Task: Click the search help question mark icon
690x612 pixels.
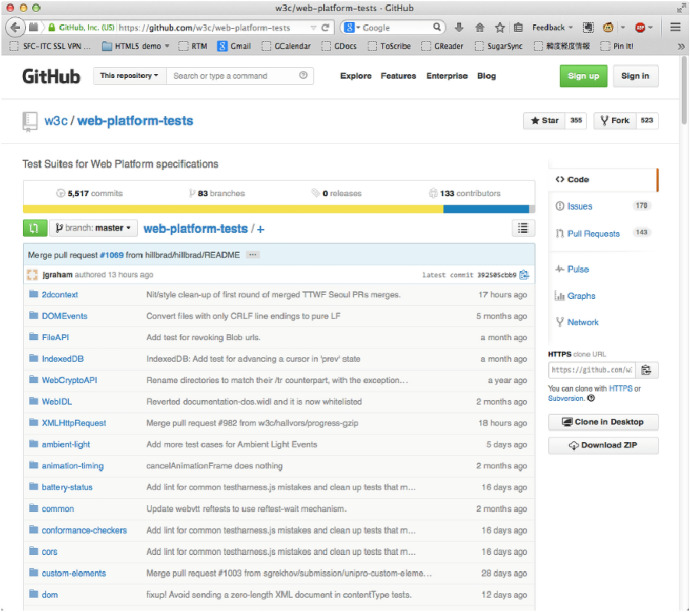Action: tap(304, 76)
